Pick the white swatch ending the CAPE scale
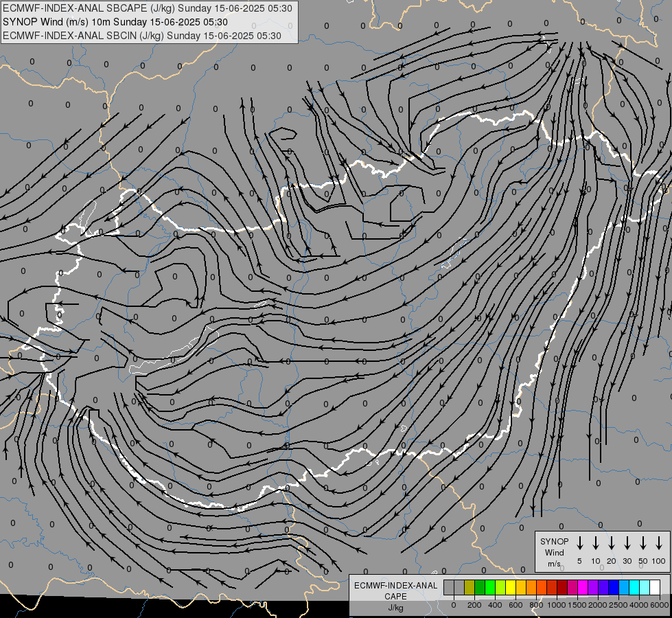This screenshot has height=618, width=672. point(654,587)
